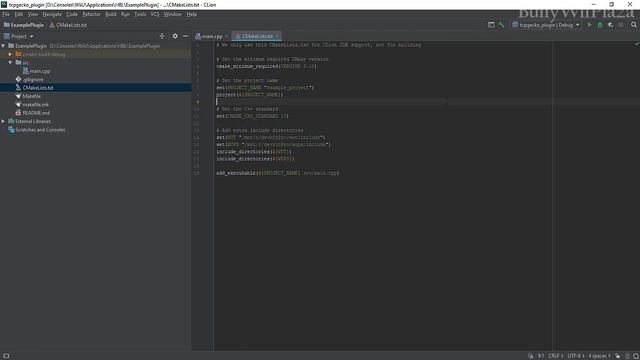Collapse the src folder arrow
Viewport: 640px width, 360px height.
[11, 62]
